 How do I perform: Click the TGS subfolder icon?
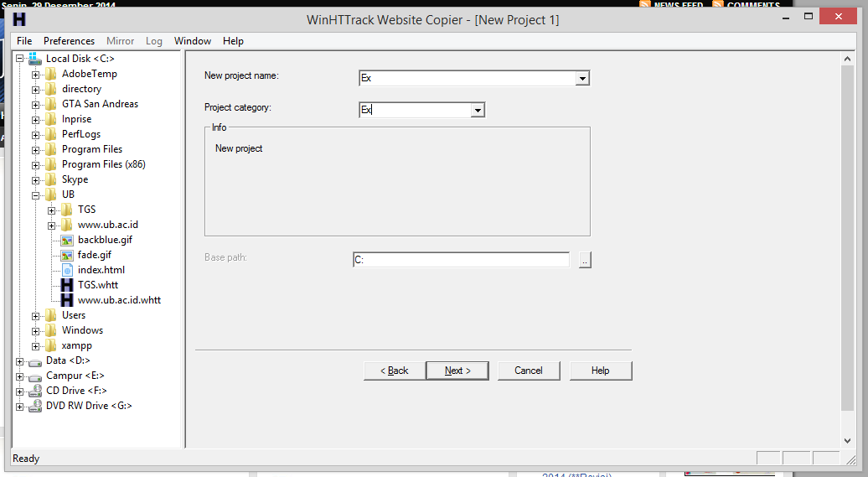click(x=67, y=210)
